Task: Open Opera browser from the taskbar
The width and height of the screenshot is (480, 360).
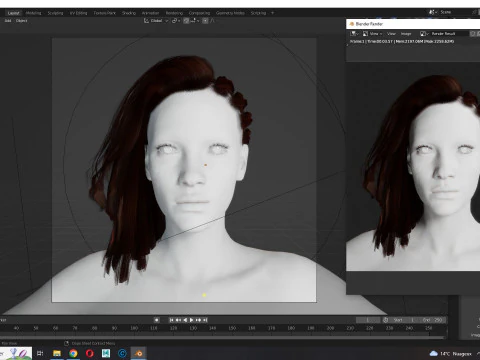Action: tap(90, 353)
